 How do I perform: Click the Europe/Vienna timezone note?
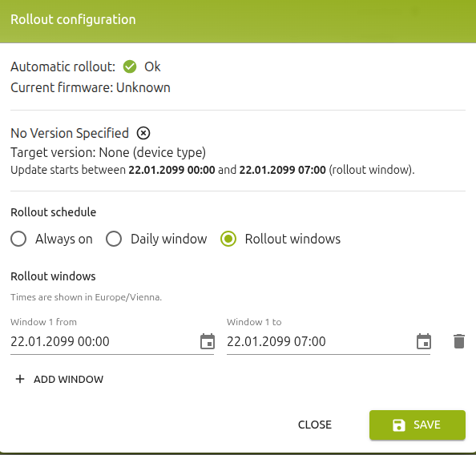point(87,297)
